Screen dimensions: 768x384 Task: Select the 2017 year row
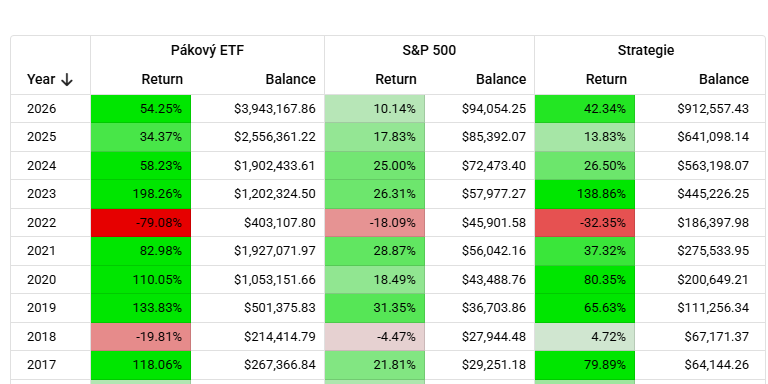click(x=387, y=365)
